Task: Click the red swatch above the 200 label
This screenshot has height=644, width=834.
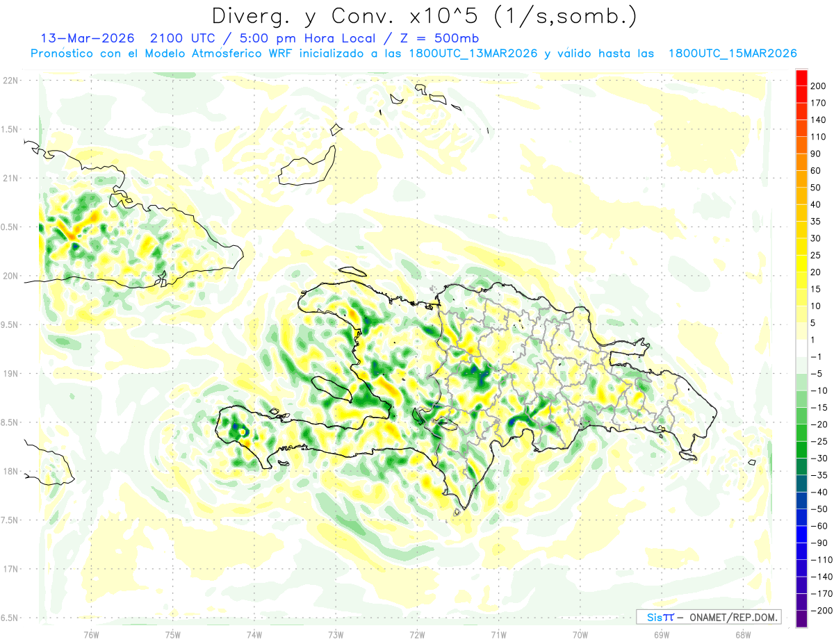Action: pos(801,78)
